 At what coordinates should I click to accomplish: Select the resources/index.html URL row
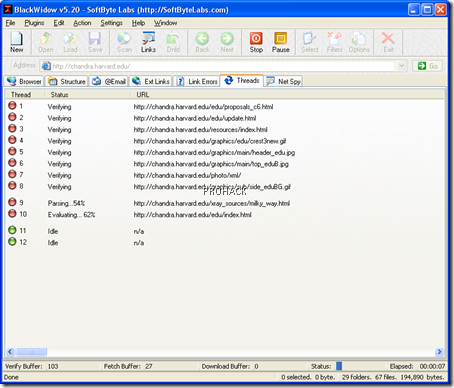click(200, 129)
